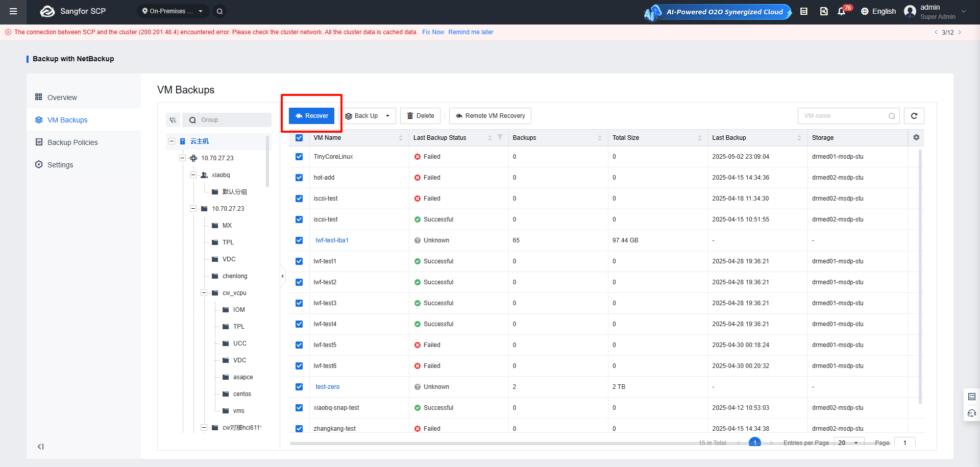
Task: Click the AI-Powered O2O Synergized Cloud banner
Action: 718,12
